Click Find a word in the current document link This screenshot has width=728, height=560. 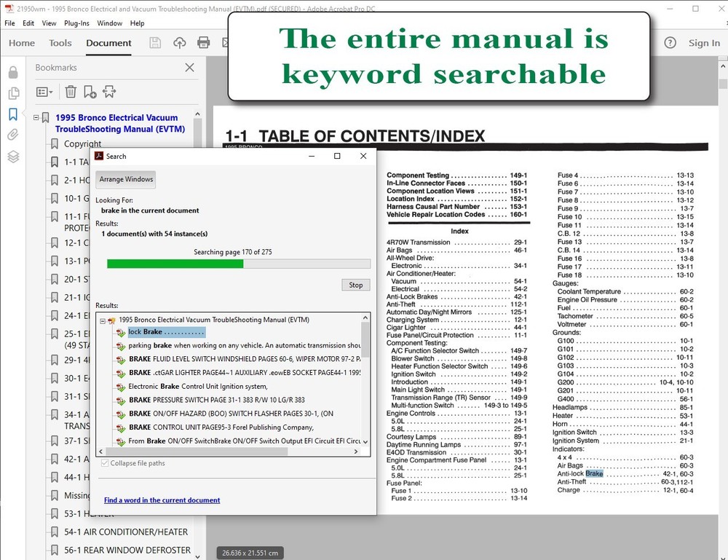tap(162, 500)
